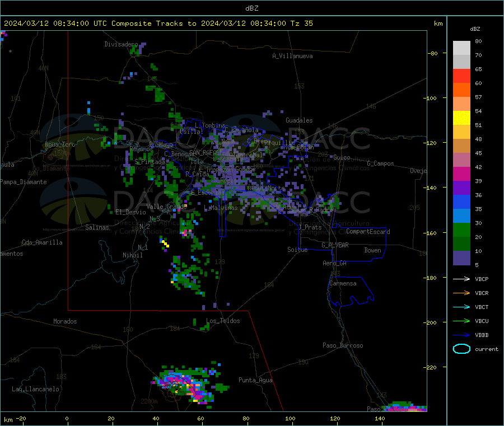Image resolution: width=504 pixels, height=426 pixels.
Task: Click the 'Bowen' map label
Action: (372, 250)
